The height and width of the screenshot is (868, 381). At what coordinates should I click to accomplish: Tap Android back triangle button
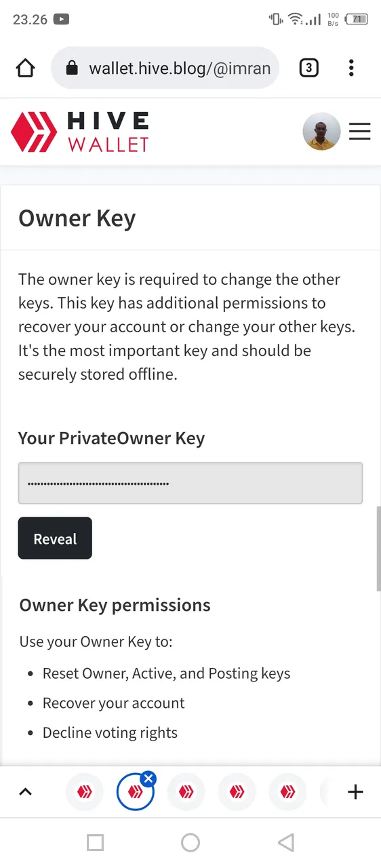(x=286, y=843)
